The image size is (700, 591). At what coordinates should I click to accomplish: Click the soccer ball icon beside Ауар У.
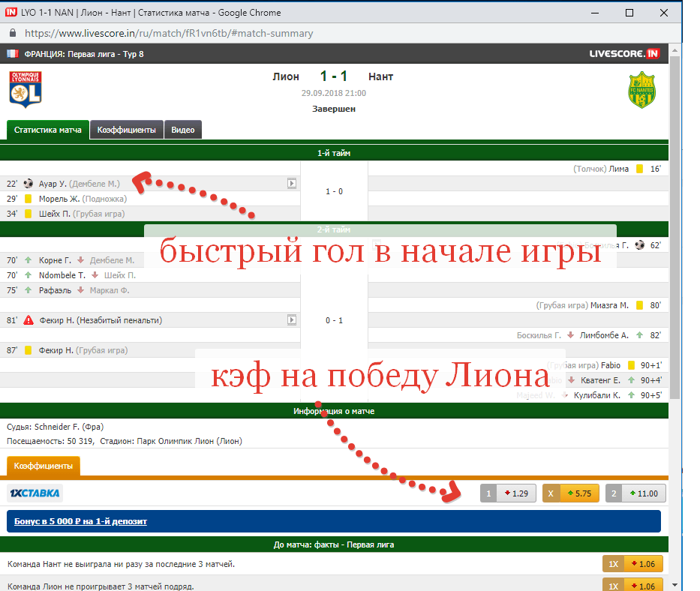coord(29,184)
